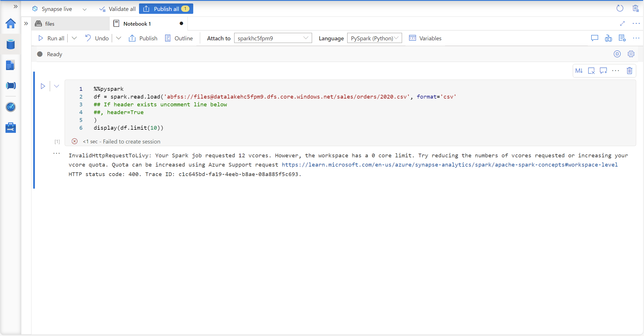The image size is (644, 336).
Task: Open the Manage hub toolbox icon
Action: pos(11,128)
